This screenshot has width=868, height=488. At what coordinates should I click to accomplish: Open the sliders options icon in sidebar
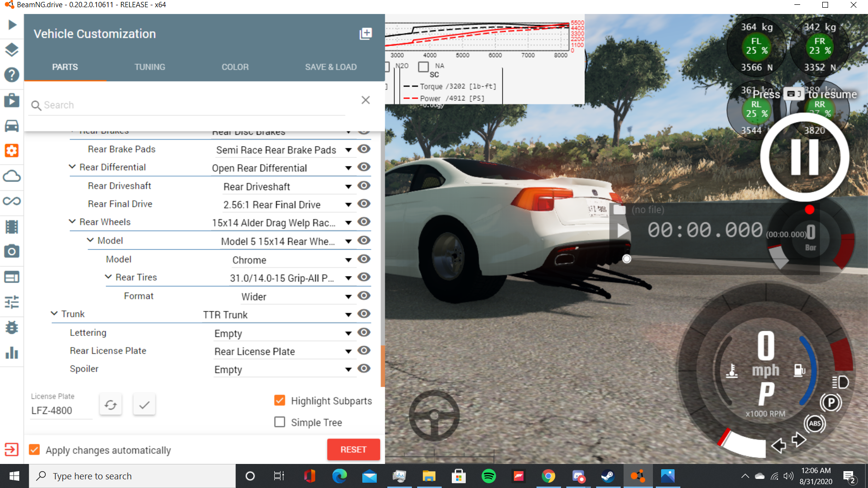tap(12, 302)
